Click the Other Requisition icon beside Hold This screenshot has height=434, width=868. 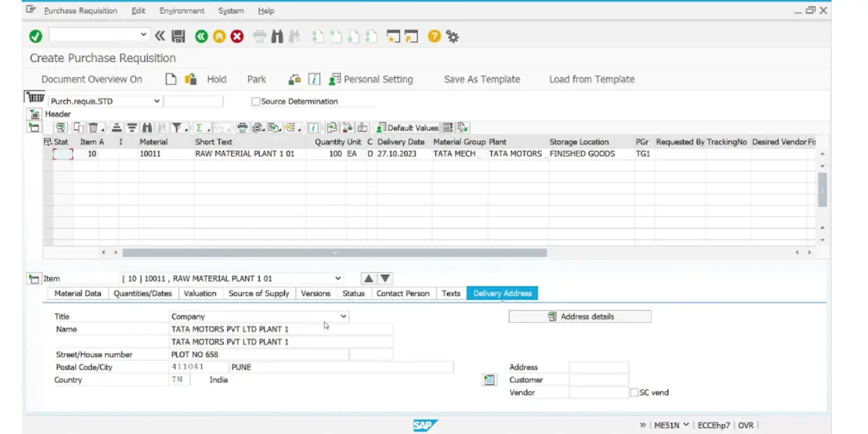(x=191, y=79)
